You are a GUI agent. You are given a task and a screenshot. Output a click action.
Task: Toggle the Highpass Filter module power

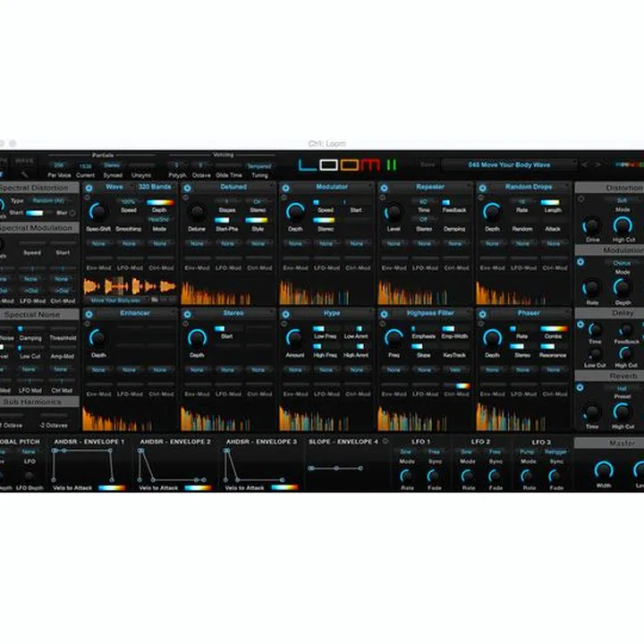coord(384,314)
